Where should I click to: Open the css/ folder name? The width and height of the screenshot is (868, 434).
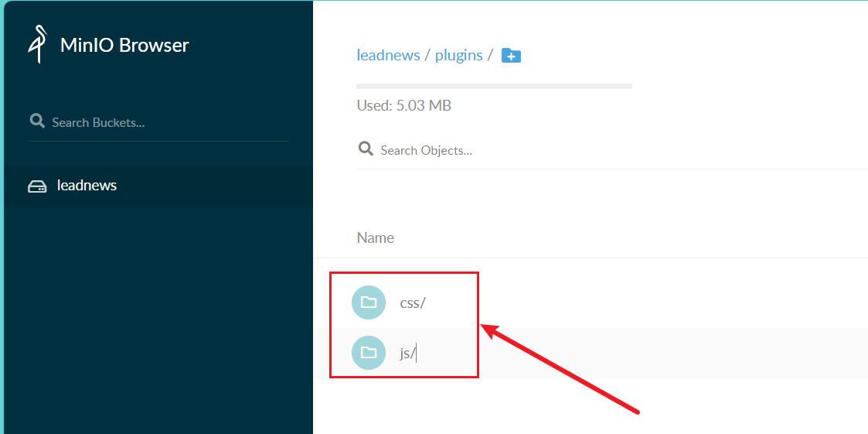tap(413, 302)
